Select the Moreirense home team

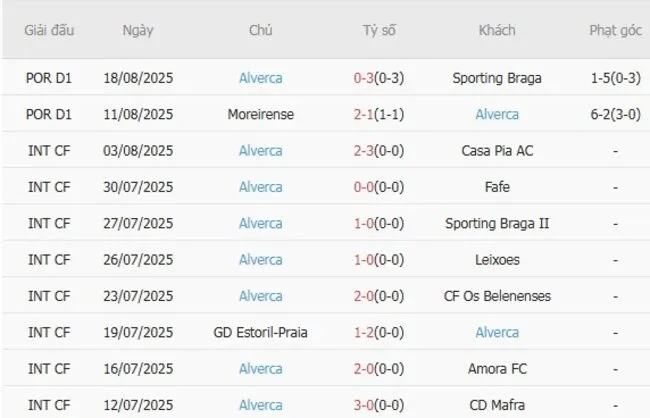click(260, 114)
